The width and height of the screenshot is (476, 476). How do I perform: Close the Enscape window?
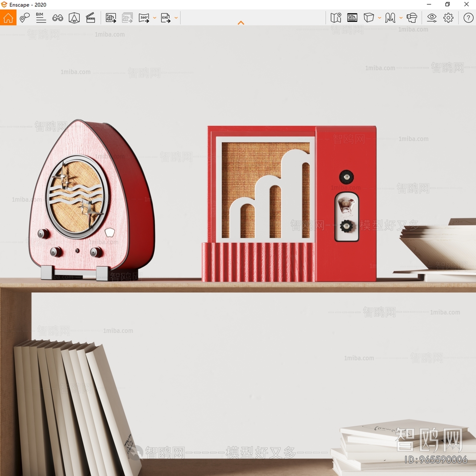(466, 4)
